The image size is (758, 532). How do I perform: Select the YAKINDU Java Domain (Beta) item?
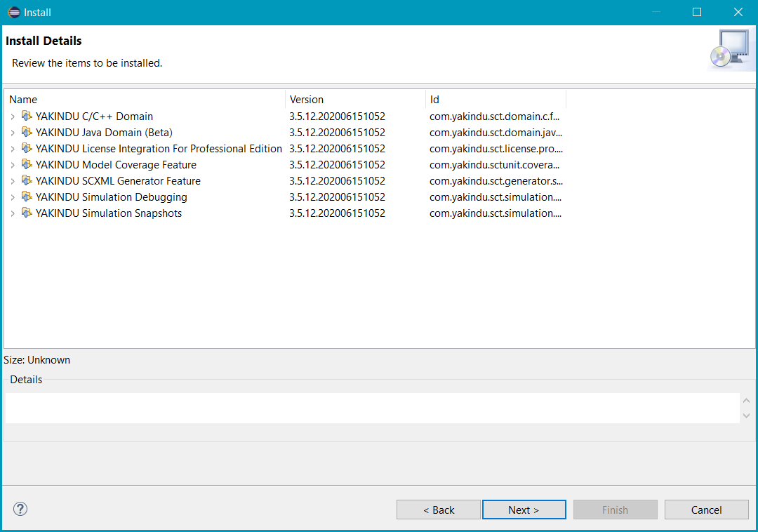(104, 133)
